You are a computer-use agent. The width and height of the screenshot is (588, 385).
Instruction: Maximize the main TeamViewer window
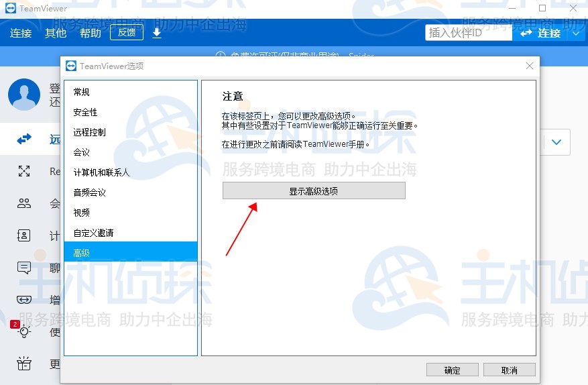pos(542,8)
